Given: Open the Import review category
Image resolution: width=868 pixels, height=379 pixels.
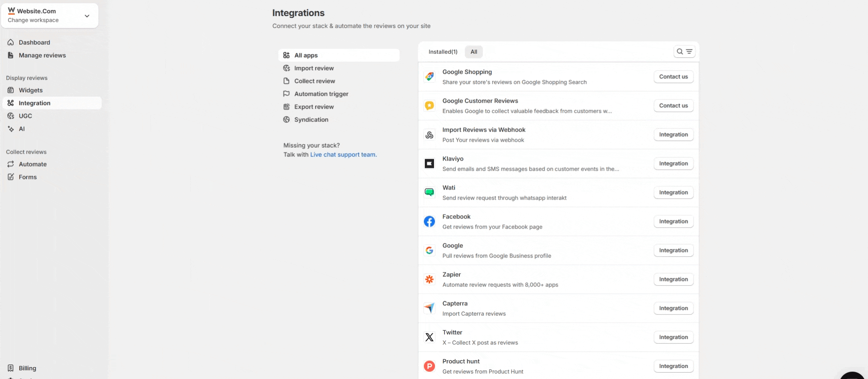Looking at the screenshot, I should click(314, 68).
